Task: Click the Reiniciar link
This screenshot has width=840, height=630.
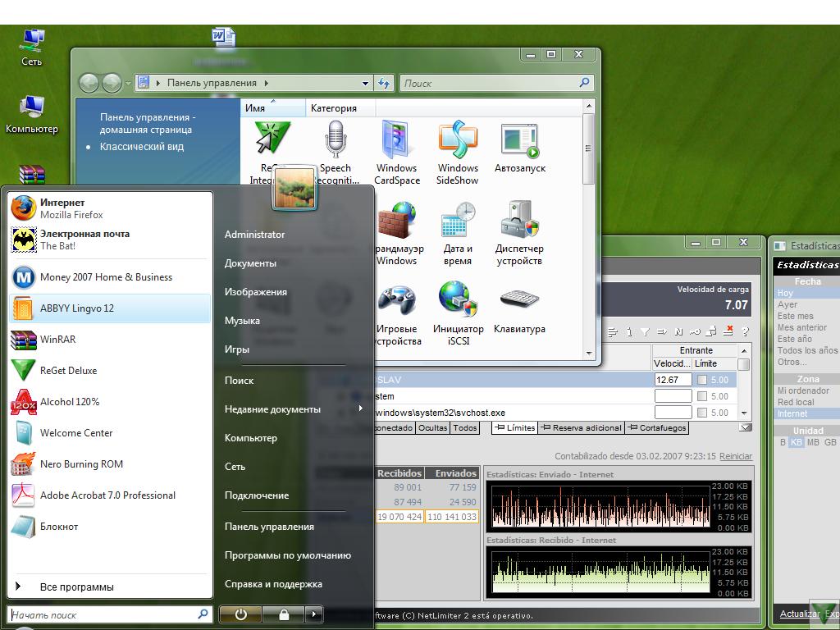Action: pos(735,456)
